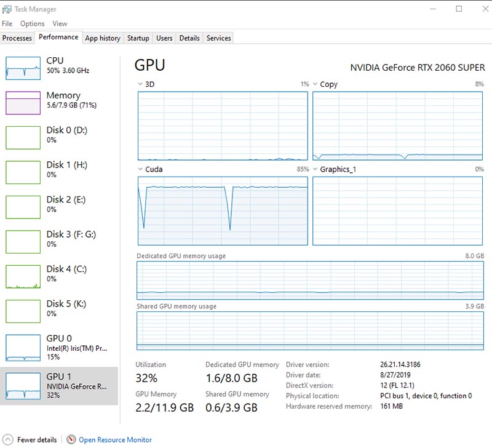The image size is (492, 448).
Task: Select the Memory mini graph thumbnail
Action: click(23, 103)
